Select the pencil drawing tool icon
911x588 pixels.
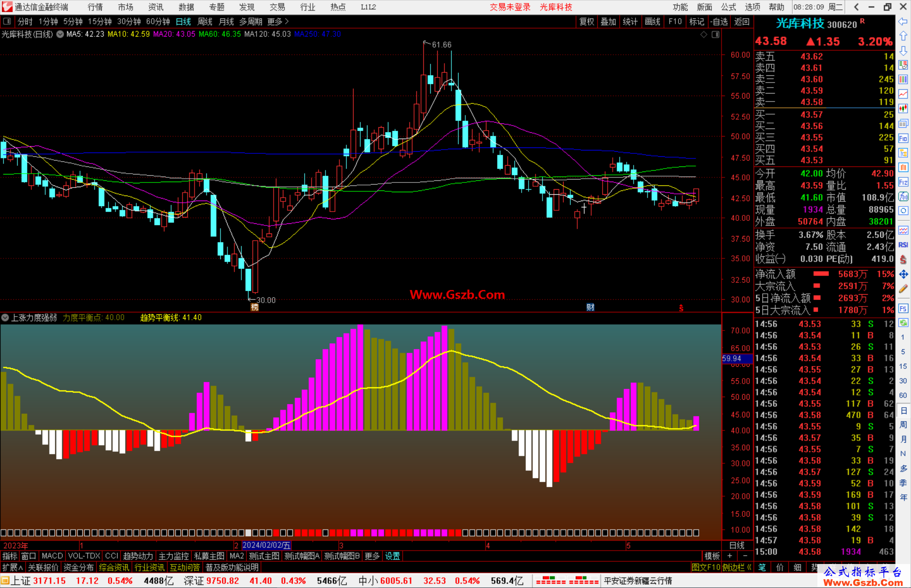pyautogui.click(x=903, y=289)
